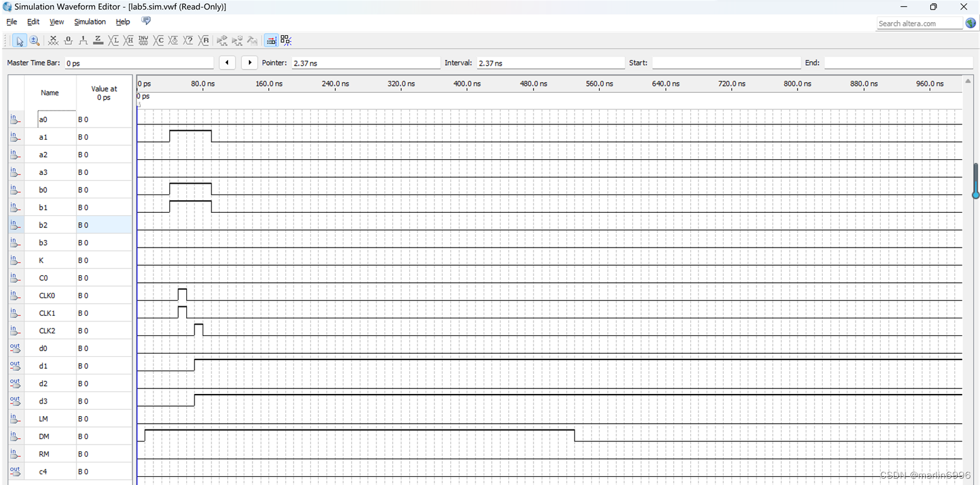Select output signal d0 row
This screenshot has width=980, height=485.
(70, 349)
